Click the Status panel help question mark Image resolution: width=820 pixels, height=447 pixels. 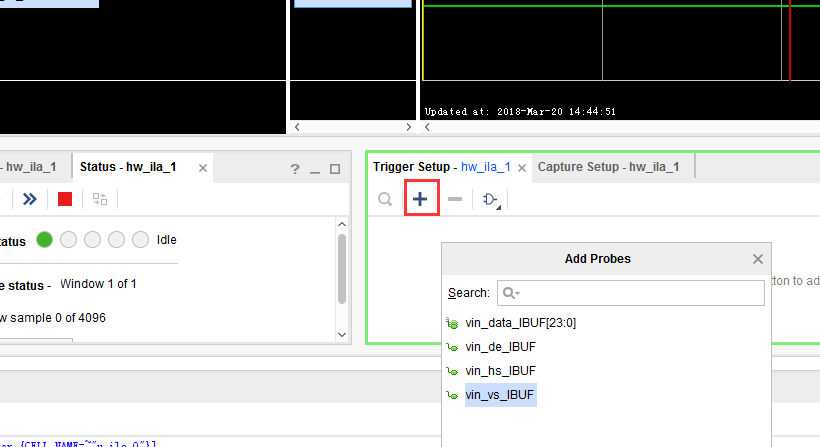point(295,169)
